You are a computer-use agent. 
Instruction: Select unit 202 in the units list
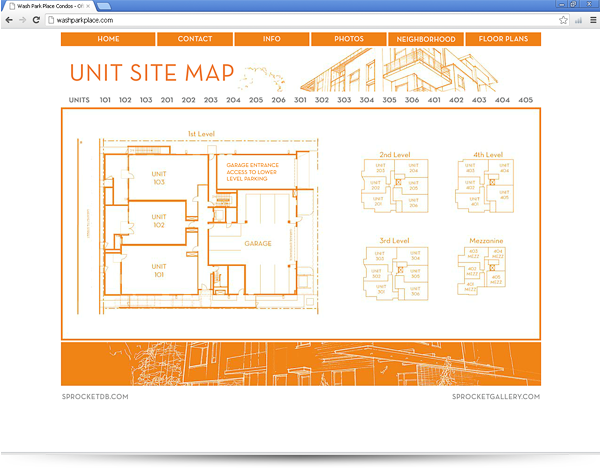[188, 100]
